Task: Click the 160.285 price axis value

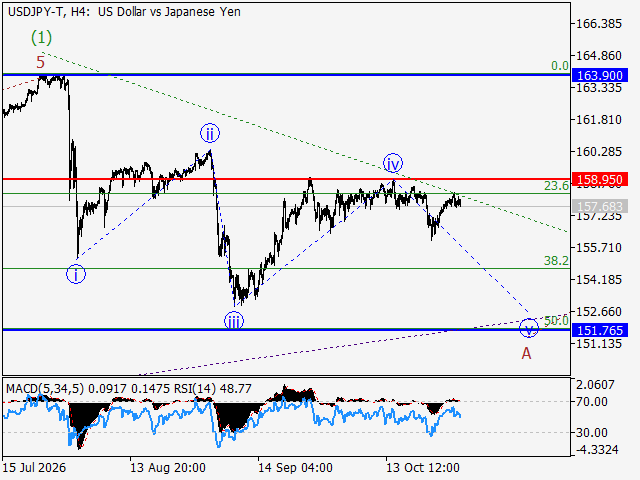Action: [x=599, y=152]
